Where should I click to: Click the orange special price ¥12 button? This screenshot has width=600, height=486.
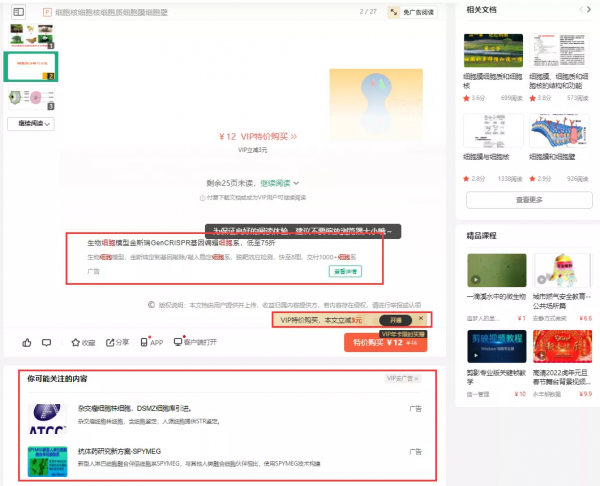pyautogui.click(x=385, y=342)
